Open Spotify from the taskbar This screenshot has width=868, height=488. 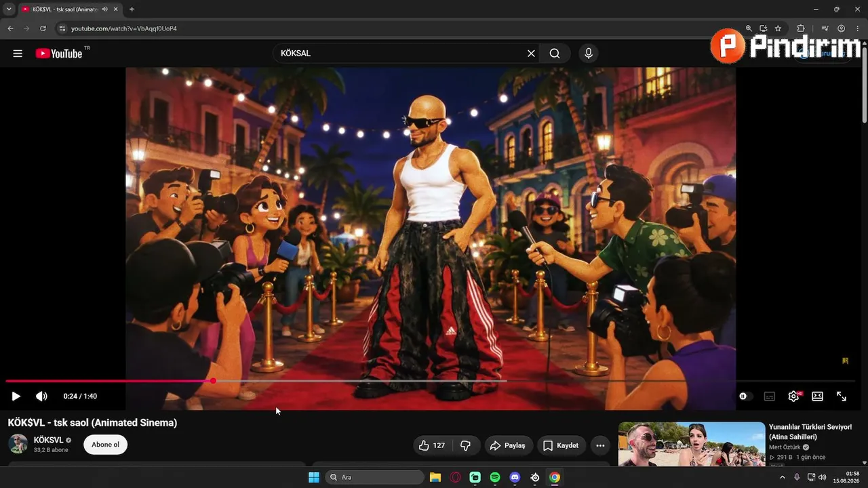(495, 477)
